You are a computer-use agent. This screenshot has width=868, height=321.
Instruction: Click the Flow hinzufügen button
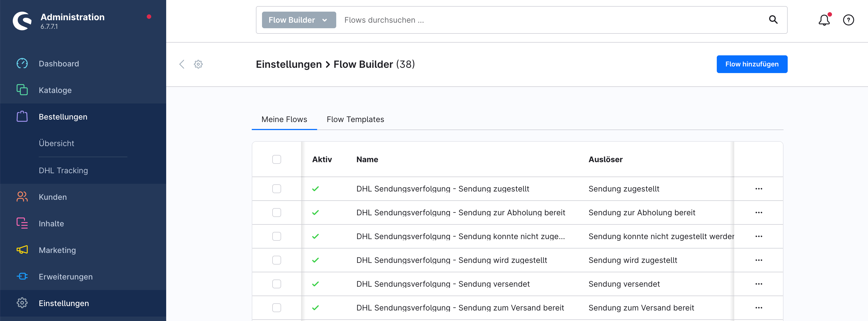click(x=752, y=64)
